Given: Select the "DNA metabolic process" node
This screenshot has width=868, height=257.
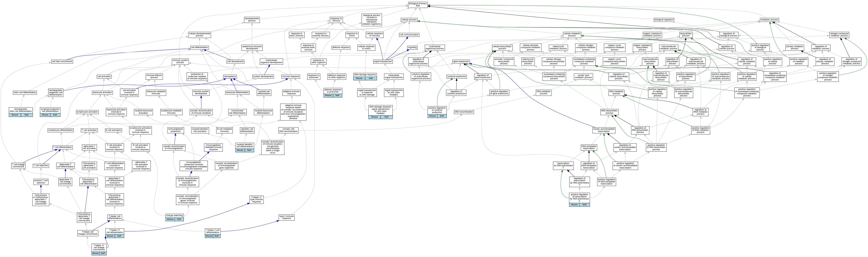Looking at the screenshot, I should point(543,92).
